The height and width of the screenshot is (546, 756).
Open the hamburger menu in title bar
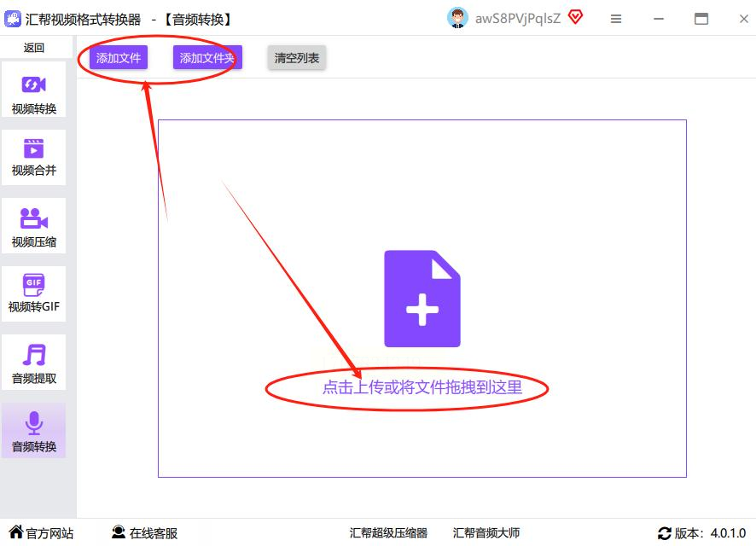pos(616,19)
